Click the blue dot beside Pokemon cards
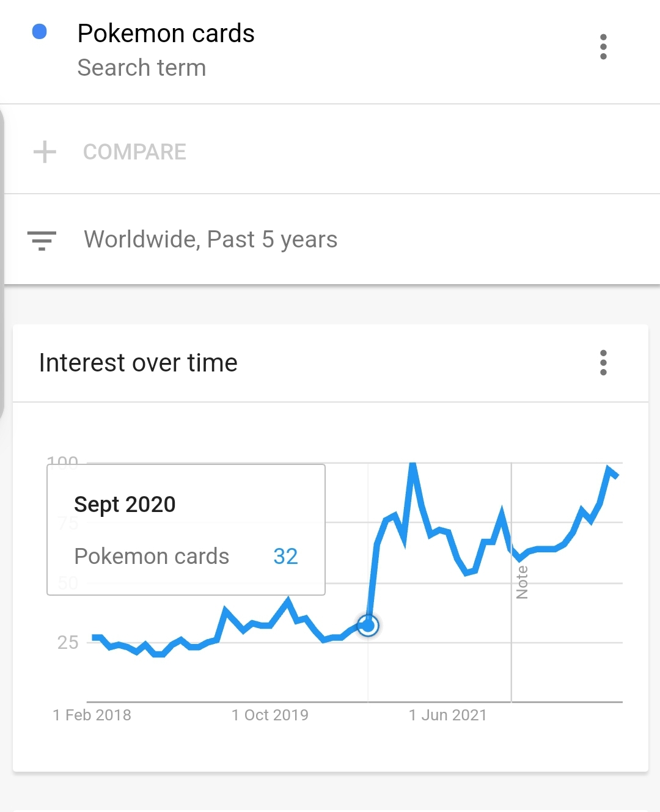 pyautogui.click(x=40, y=32)
